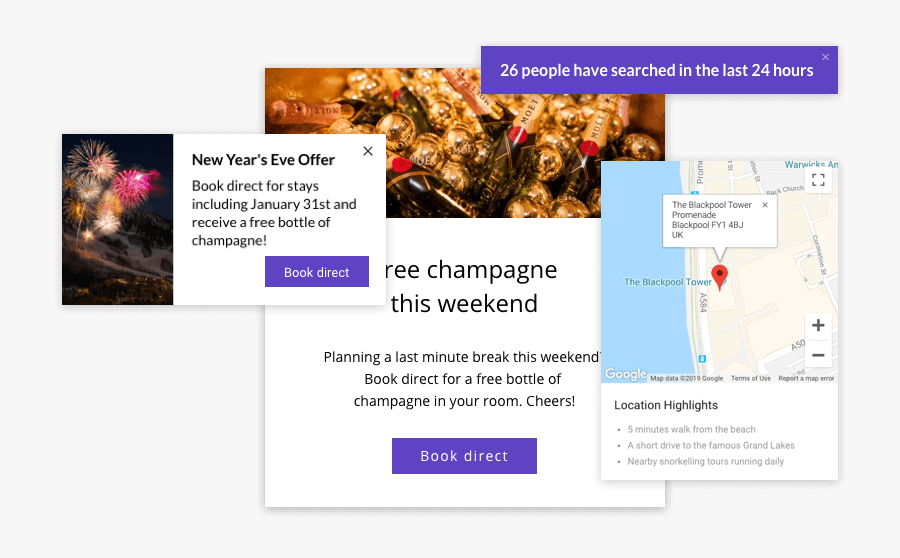
Task: Toggle fullscreen view on the map
Action: coord(818,180)
